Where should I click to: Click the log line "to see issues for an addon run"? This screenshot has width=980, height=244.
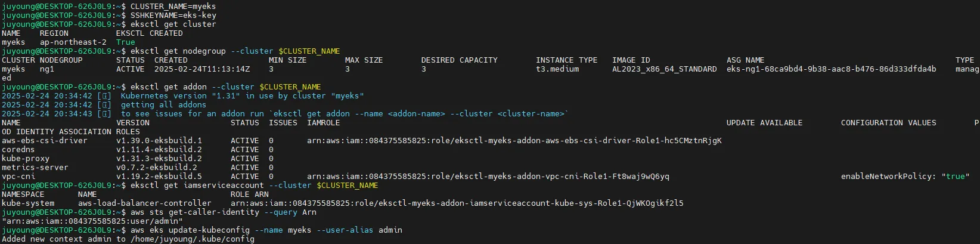coord(286,114)
